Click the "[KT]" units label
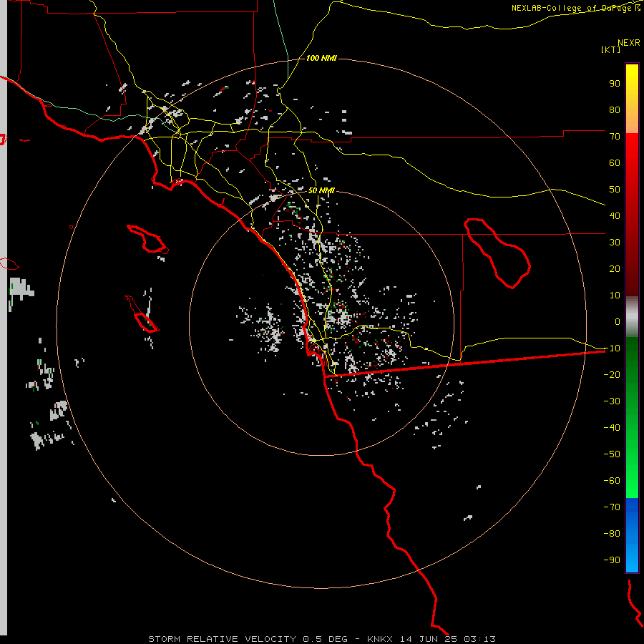This screenshot has height=644, width=644. [611, 49]
